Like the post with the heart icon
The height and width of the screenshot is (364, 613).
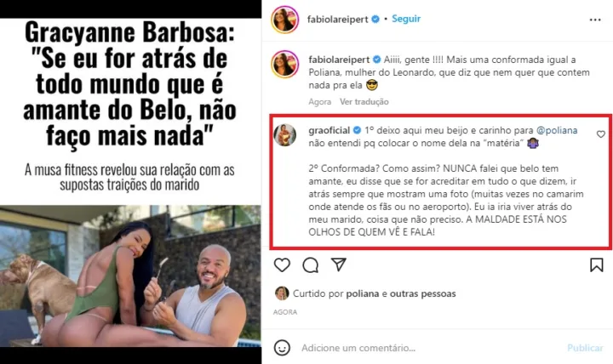coord(282,265)
